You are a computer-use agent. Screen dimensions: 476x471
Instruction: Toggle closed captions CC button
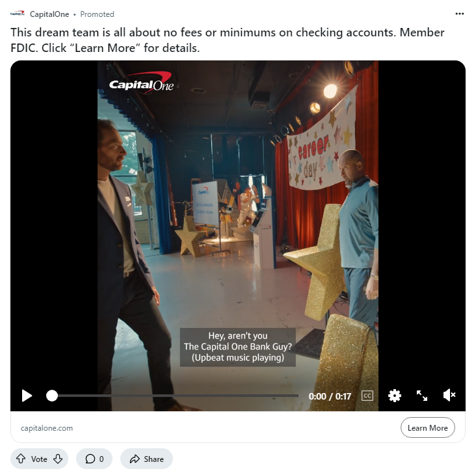tap(367, 396)
